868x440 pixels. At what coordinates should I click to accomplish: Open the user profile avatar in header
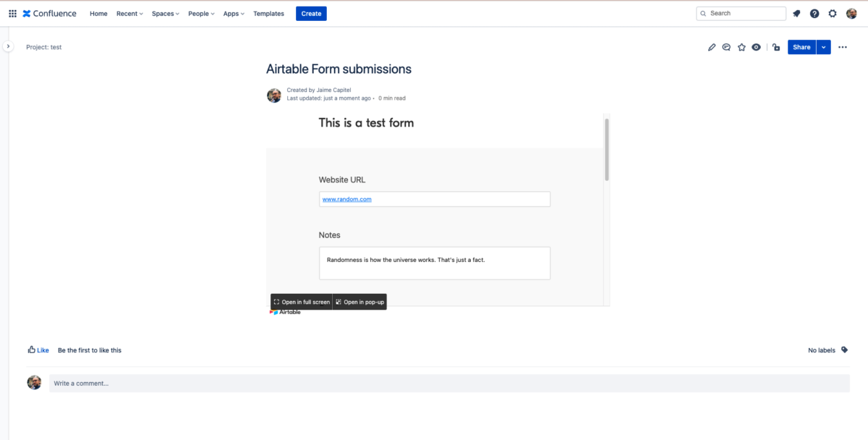pyautogui.click(x=851, y=13)
